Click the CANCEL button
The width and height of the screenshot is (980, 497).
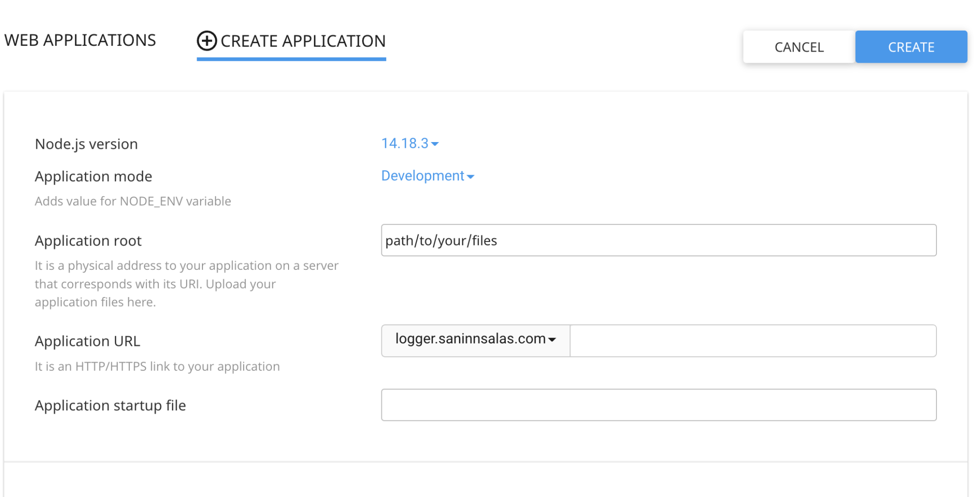pyautogui.click(x=798, y=46)
